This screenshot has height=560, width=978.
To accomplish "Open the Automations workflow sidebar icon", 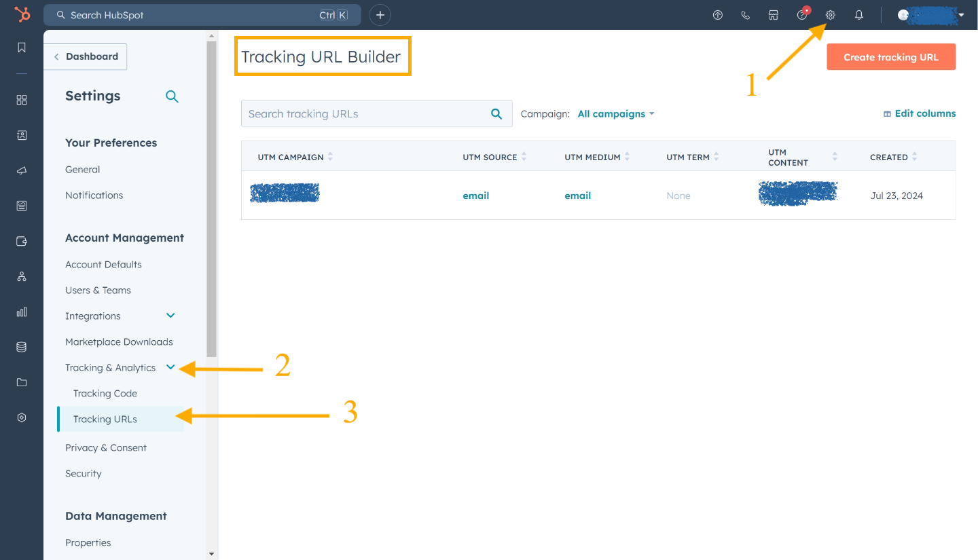I will tap(21, 276).
